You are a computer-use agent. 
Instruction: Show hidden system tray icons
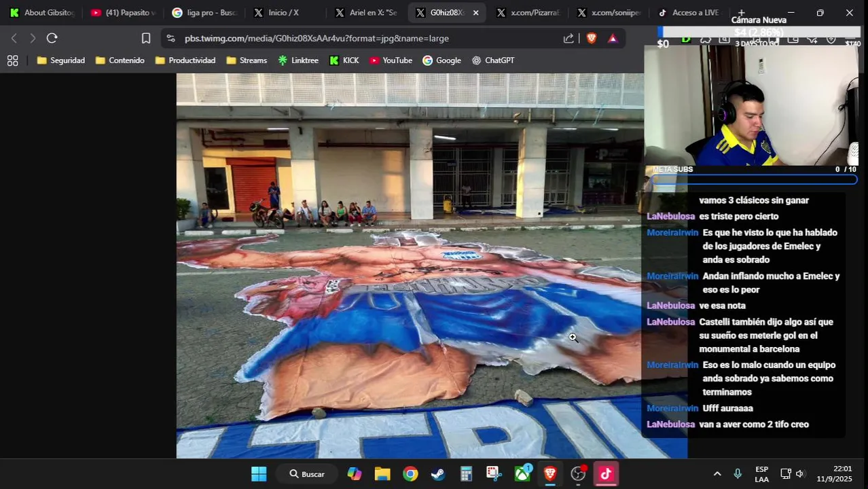click(717, 474)
